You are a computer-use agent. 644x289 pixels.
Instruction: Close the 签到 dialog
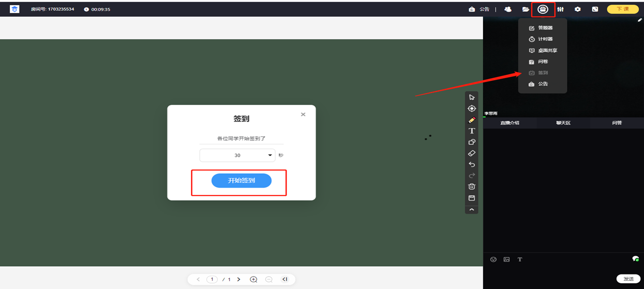303,115
